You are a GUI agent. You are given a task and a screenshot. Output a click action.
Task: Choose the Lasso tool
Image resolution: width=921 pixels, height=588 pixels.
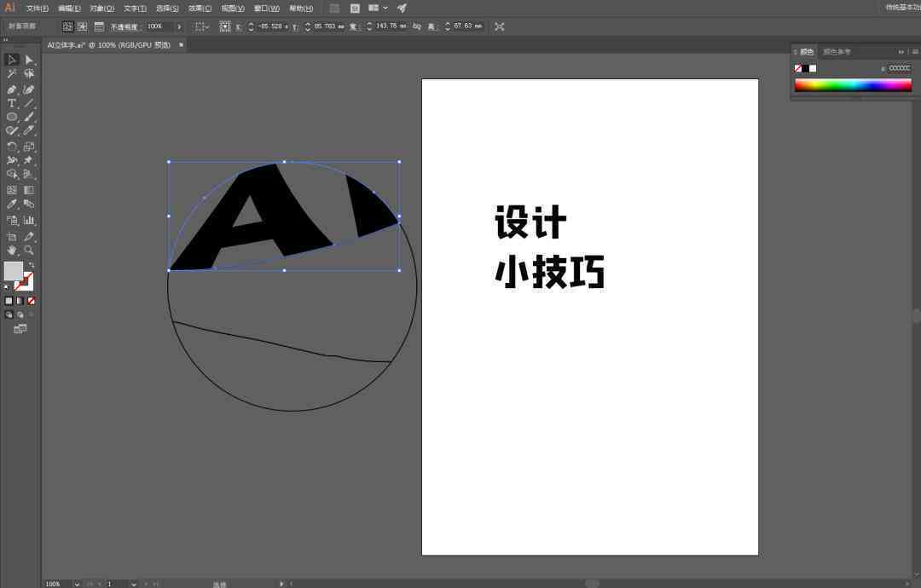[29, 74]
